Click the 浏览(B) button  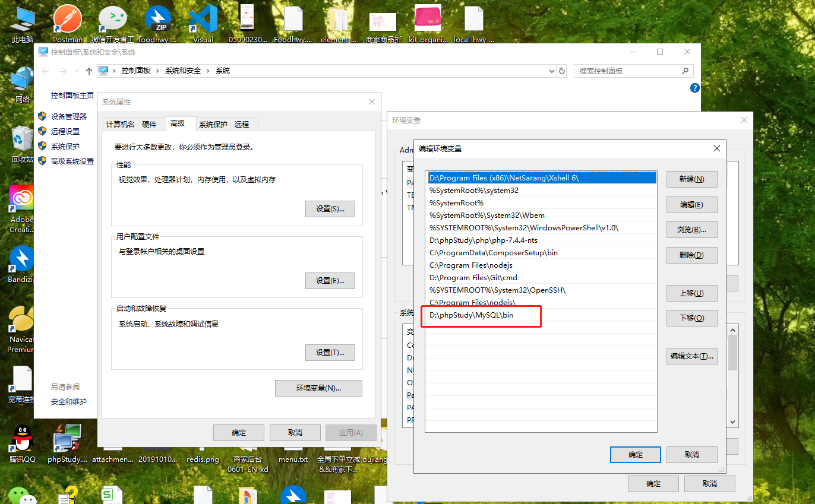692,230
